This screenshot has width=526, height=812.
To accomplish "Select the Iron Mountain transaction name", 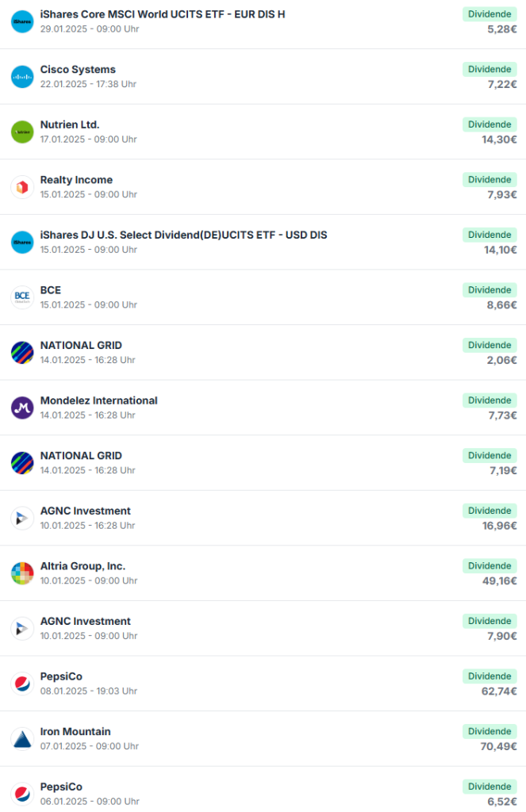I will [x=75, y=732].
